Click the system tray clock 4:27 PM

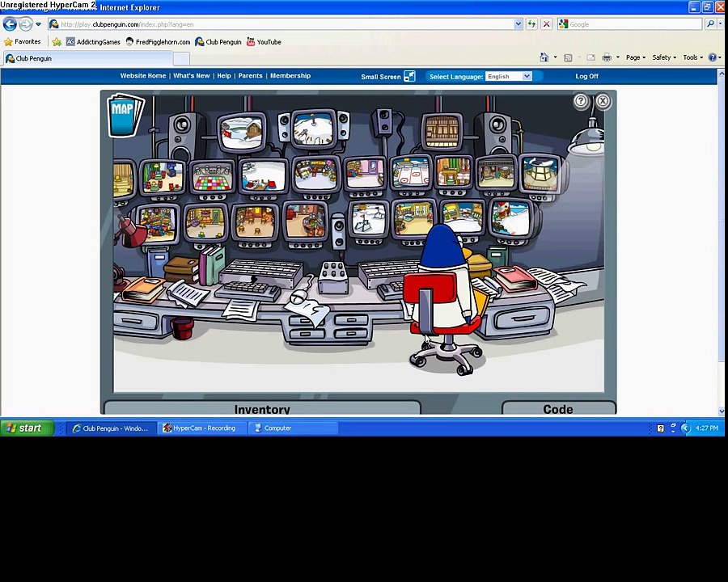(707, 428)
